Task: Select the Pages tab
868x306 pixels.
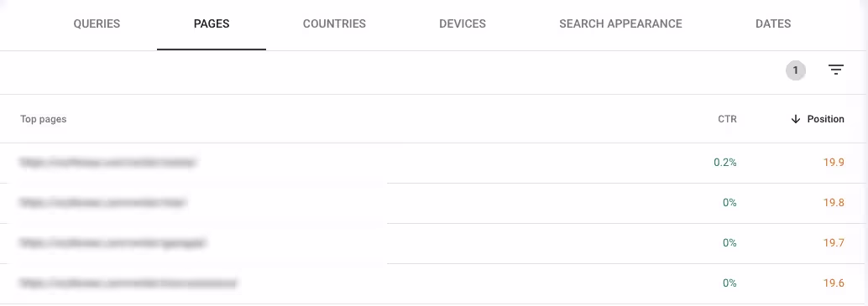Action: tap(212, 24)
